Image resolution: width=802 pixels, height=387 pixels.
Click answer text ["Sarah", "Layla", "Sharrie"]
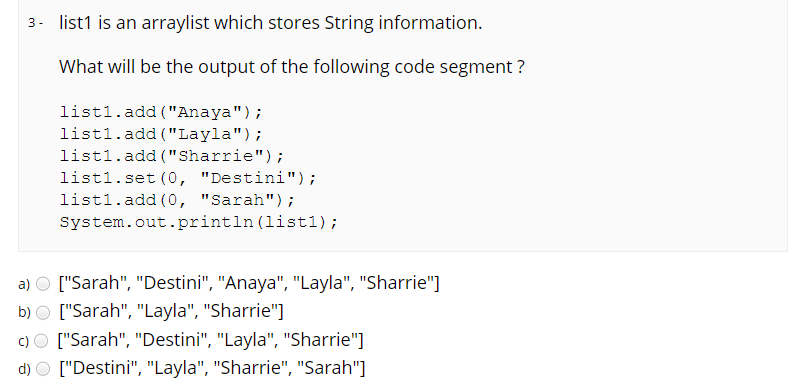tap(171, 311)
